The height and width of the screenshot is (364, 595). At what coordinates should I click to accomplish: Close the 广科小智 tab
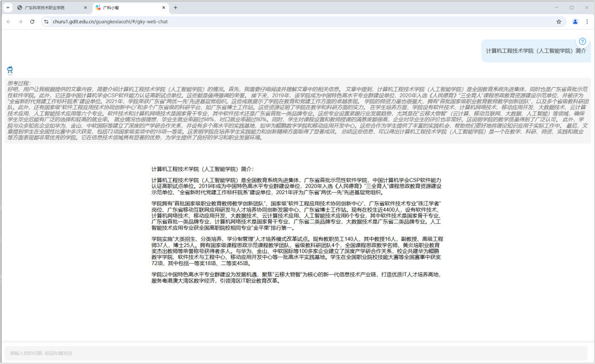(x=164, y=8)
